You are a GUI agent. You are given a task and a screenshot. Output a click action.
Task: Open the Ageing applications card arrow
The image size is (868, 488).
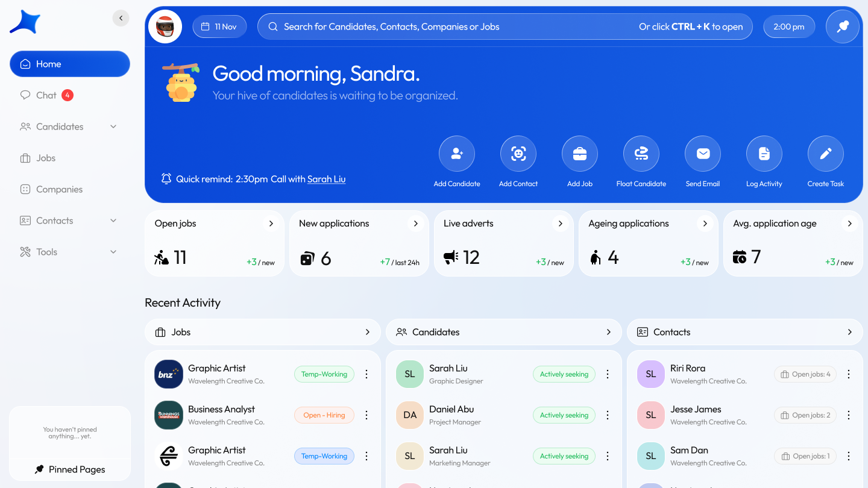click(705, 224)
